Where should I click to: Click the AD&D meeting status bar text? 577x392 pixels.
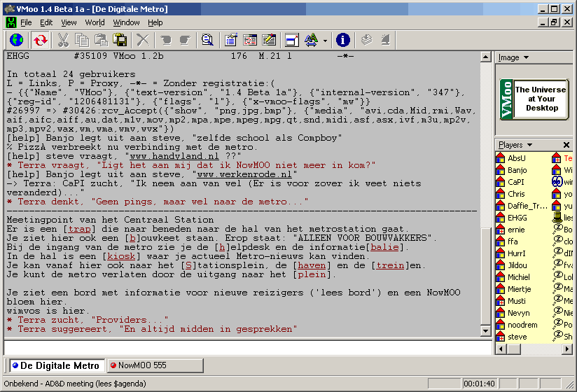[75, 384]
